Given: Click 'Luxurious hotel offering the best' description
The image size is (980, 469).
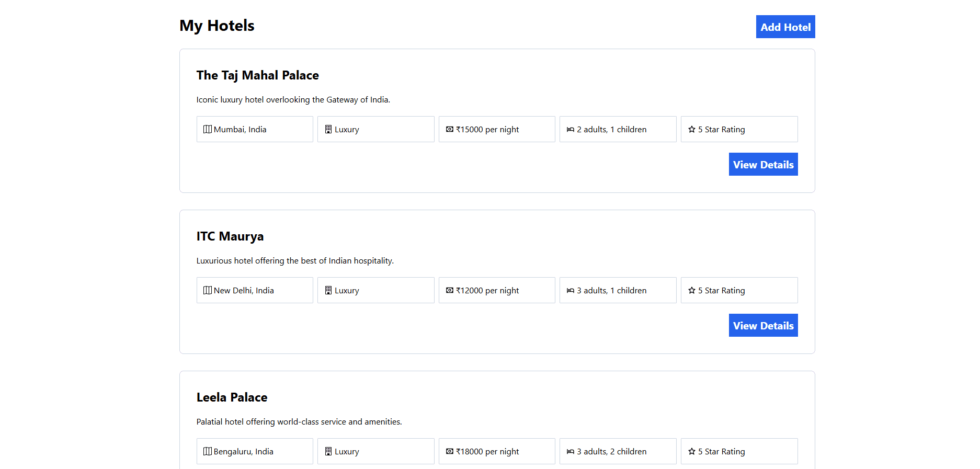Looking at the screenshot, I should pos(295,261).
